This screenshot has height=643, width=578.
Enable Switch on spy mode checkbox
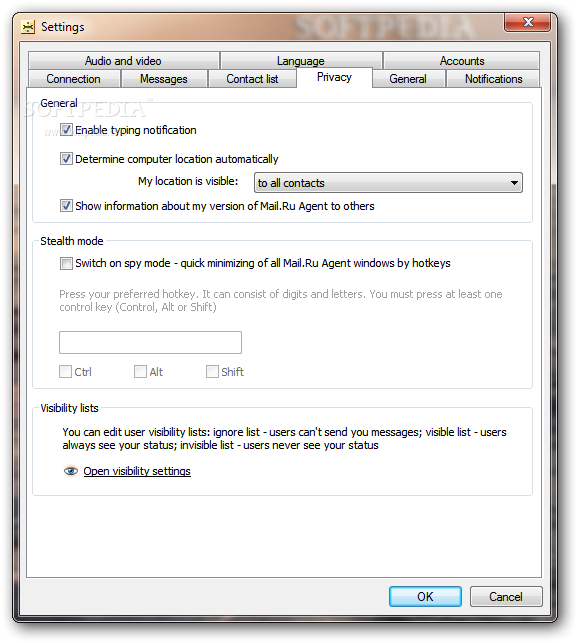pos(66,263)
